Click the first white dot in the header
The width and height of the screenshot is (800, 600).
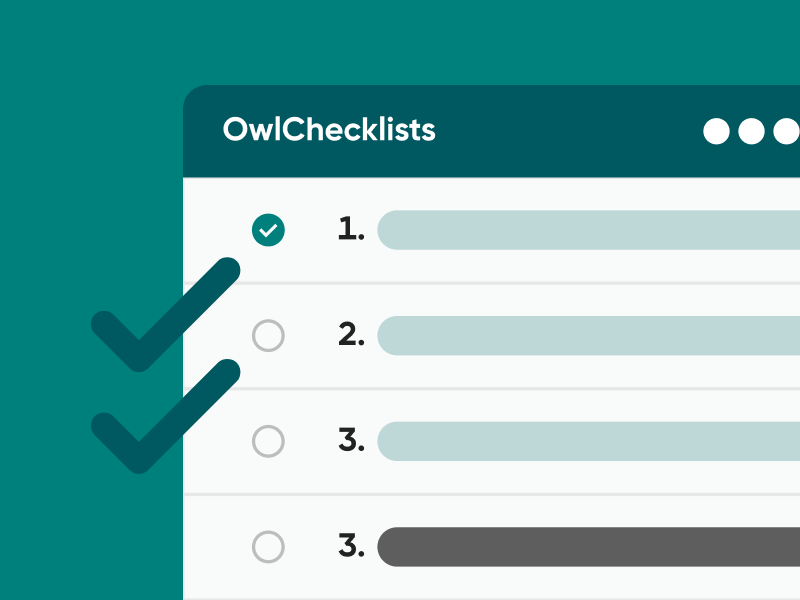click(x=717, y=131)
